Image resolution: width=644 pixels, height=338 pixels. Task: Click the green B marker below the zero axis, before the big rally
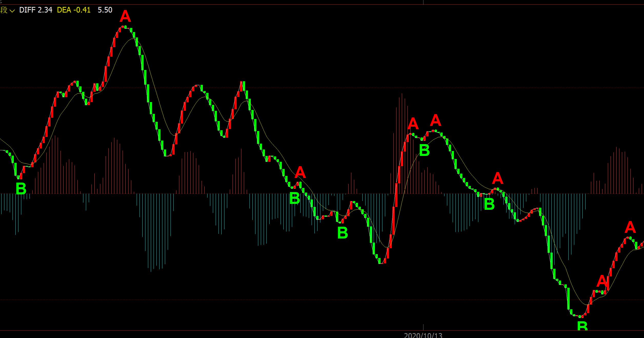(342, 233)
